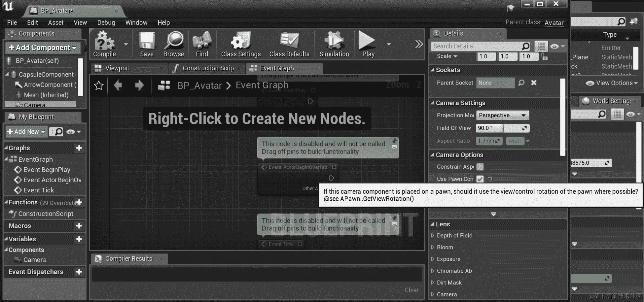
Task: Click the favorite star icon in Event Graph
Action: (x=98, y=85)
